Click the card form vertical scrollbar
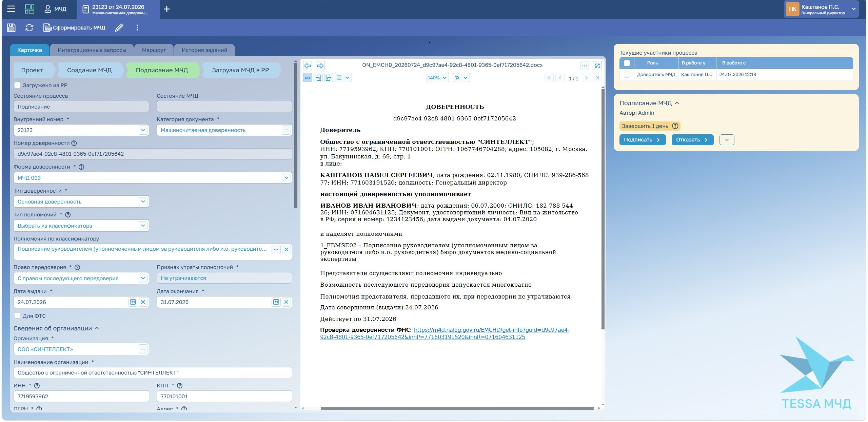The height and width of the screenshot is (422, 868). pos(296,136)
